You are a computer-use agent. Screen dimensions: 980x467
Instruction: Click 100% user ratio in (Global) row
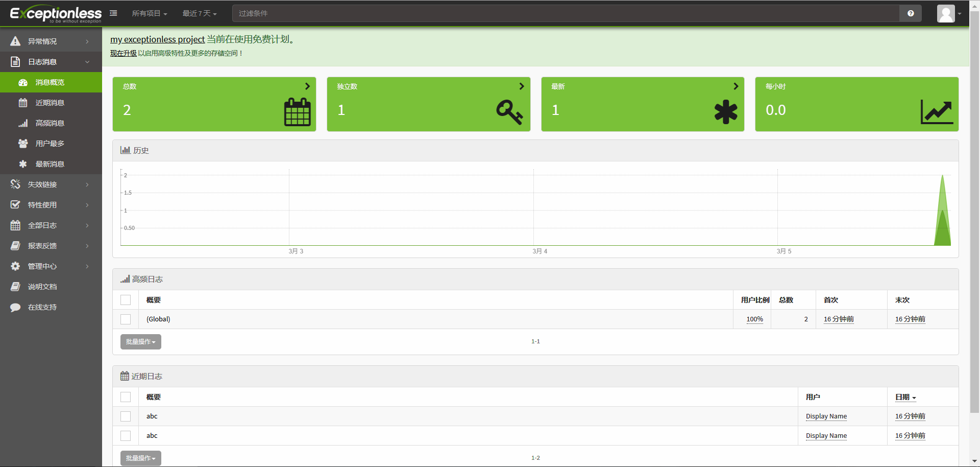pyautogui.click(x=754, y=319)
